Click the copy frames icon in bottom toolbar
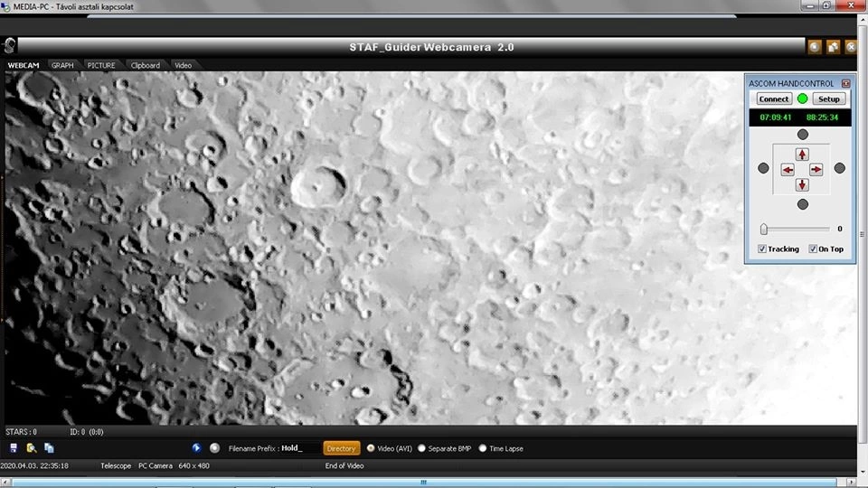 [x=49, y=448]
